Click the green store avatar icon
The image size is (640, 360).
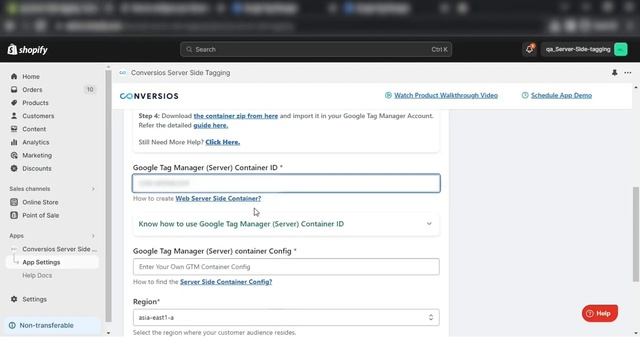pyautogui.click(x=620, y=49)
